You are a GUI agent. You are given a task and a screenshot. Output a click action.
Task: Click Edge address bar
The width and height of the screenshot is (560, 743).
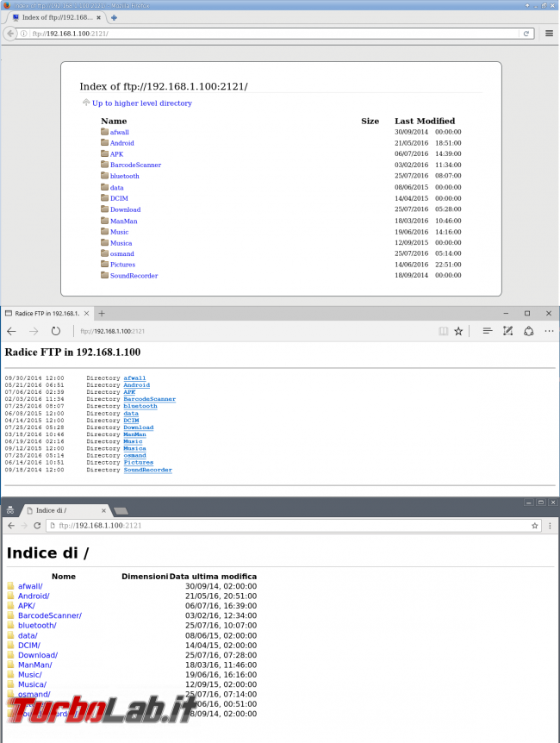point(256,331)
